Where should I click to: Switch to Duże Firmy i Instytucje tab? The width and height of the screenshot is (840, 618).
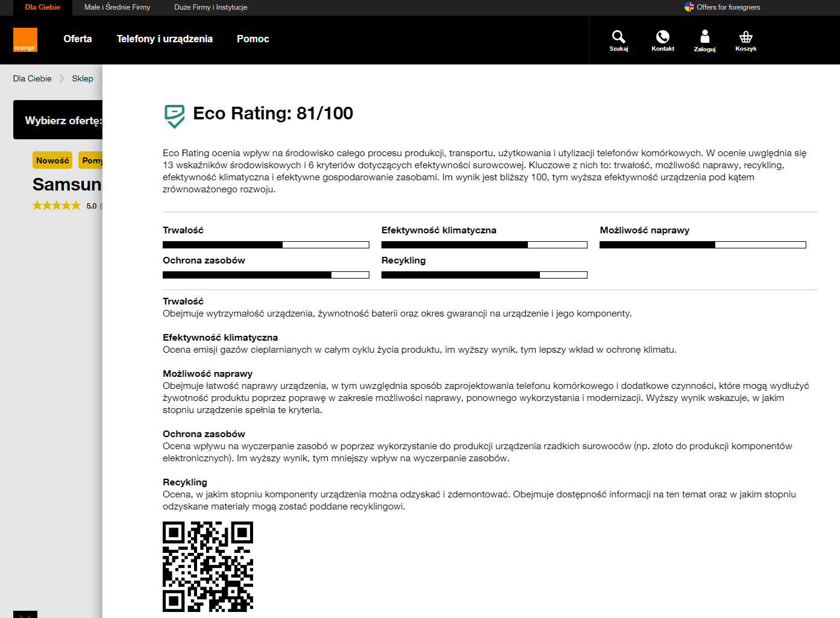pyautogui.click(x=211, y=7)
